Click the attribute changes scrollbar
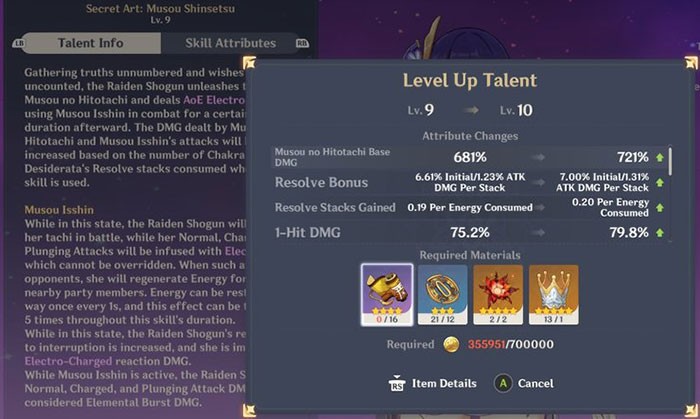700x419 pixels. 670,160
